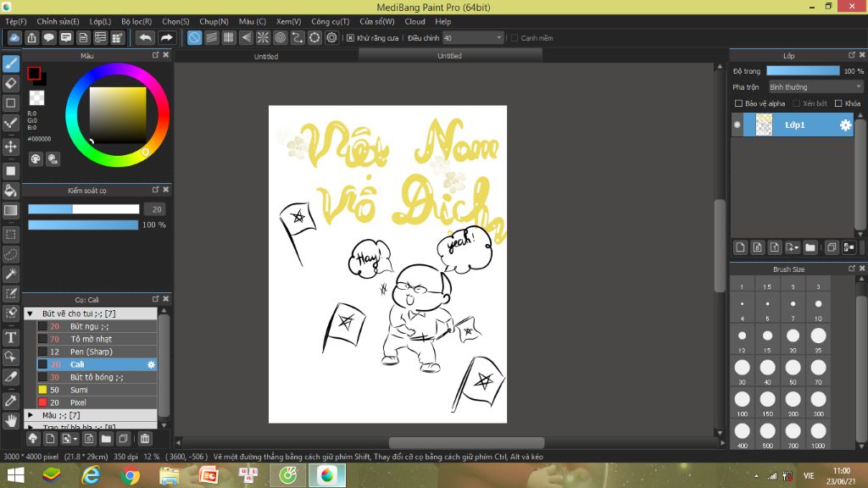
Task: Select the Gradient tool
Action: (11, 210)
